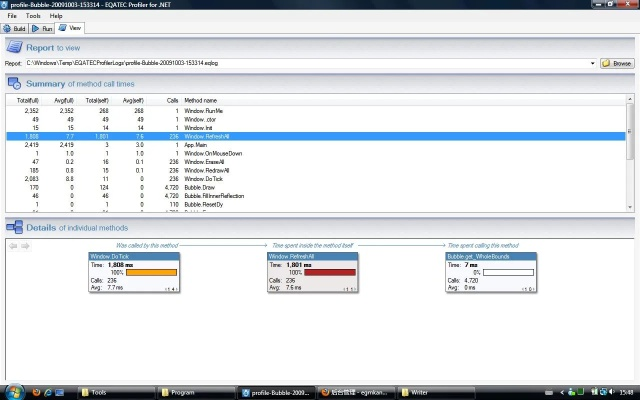Open the Tools menu
Screen dimensions: 640x400
tap(33, 16)
